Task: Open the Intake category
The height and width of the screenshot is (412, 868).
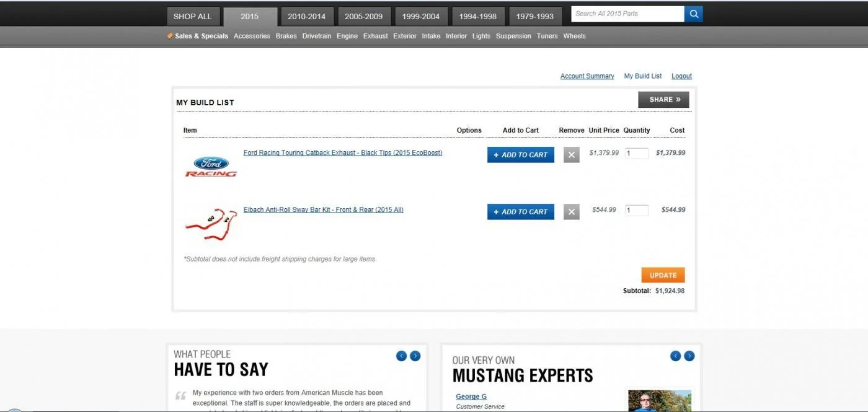Action: 431,36
